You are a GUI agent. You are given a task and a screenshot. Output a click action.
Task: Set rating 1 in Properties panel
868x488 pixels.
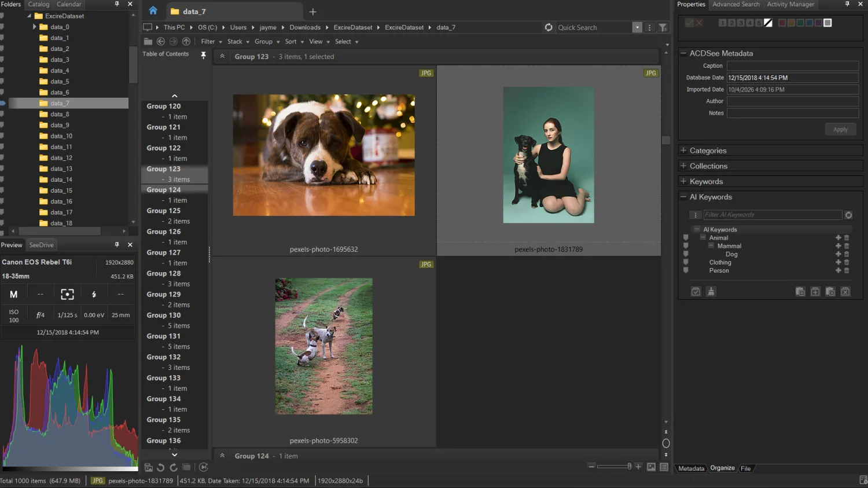coord(722,23)
